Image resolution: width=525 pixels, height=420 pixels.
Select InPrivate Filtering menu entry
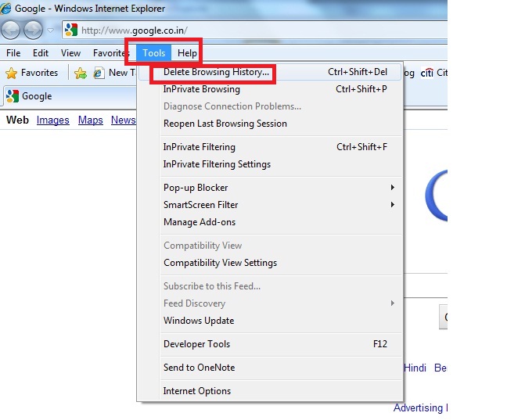pyautogui.click(x=269, y=147)
